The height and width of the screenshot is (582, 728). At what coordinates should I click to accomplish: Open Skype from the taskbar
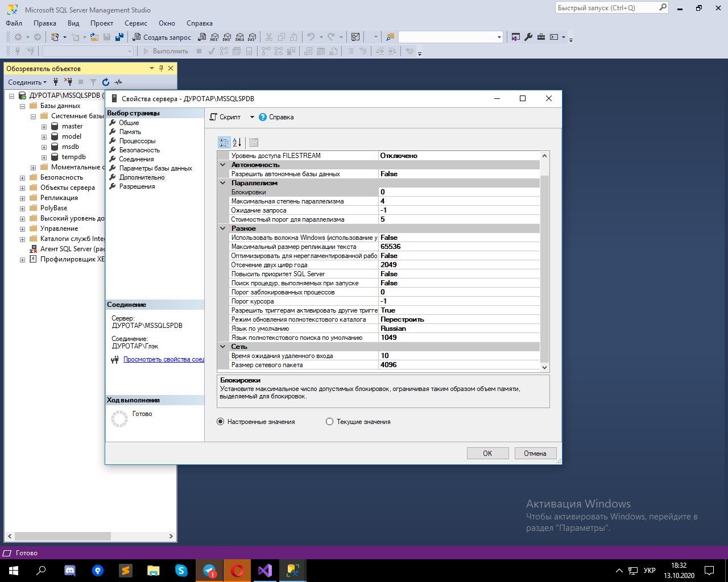[181, 570]
